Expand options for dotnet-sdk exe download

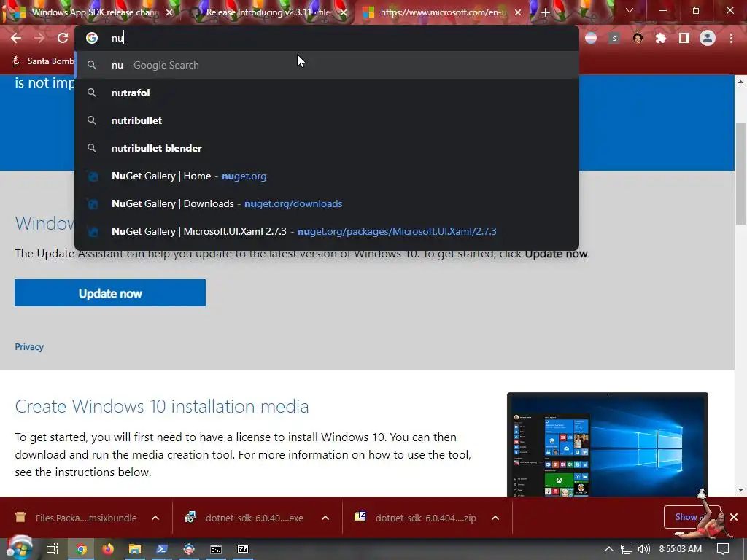click(x=325, y=518)
